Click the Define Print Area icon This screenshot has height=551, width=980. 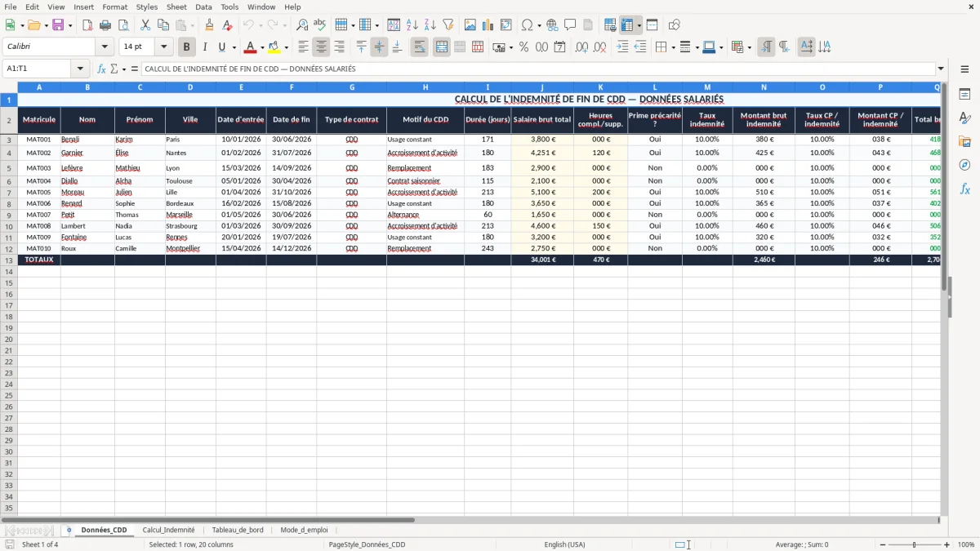pyautogui.click(x=609, y=25)
